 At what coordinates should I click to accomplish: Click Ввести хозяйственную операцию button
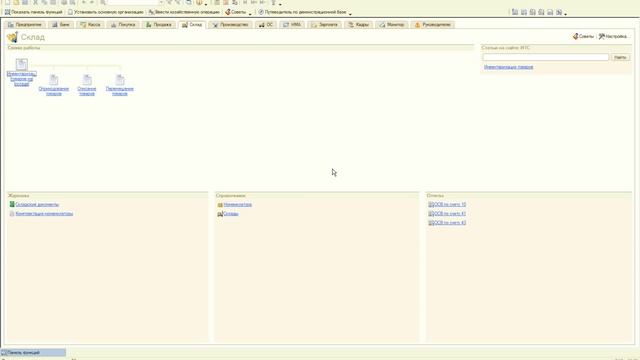point(184,12)
